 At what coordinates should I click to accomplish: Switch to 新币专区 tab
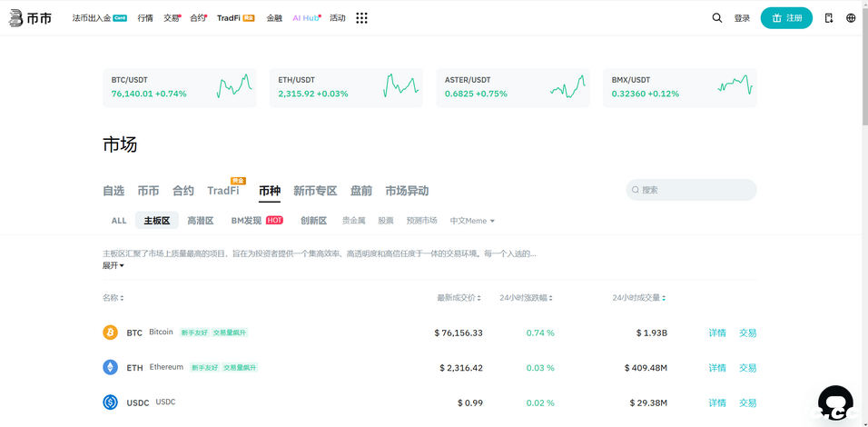[315, 191]
